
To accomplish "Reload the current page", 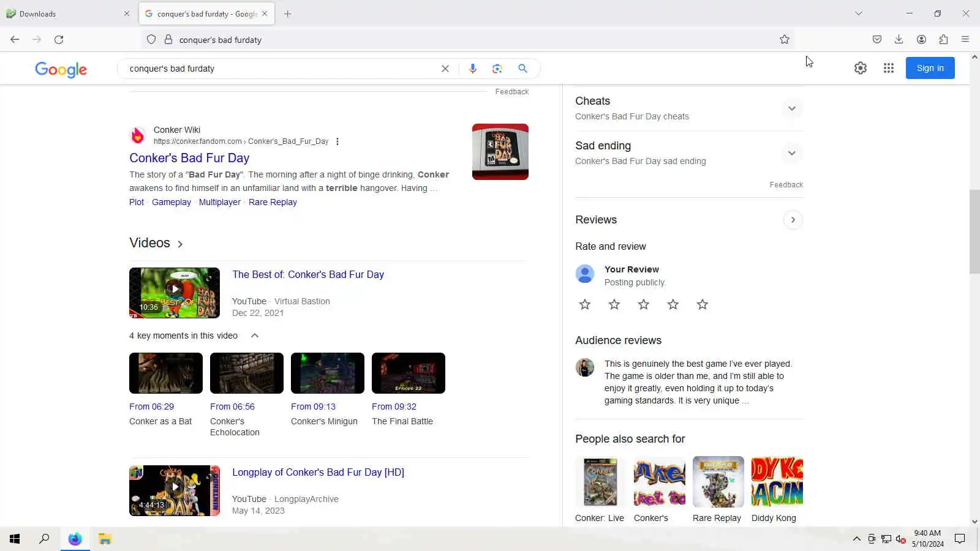I will (59, 40).
